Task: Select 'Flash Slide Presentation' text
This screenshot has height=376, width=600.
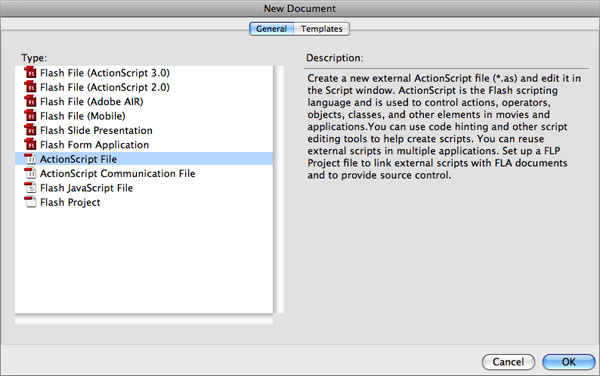Action: (x=96, y=130)
